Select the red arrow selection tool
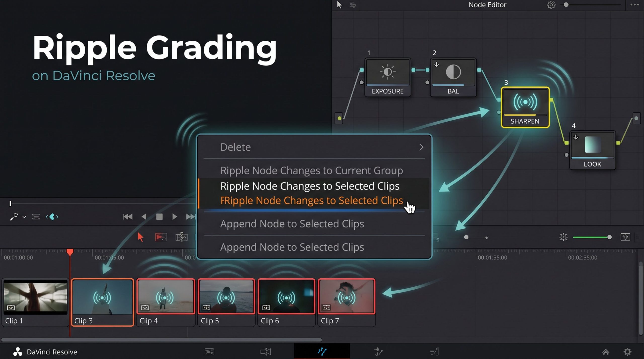 coord(140,237)
